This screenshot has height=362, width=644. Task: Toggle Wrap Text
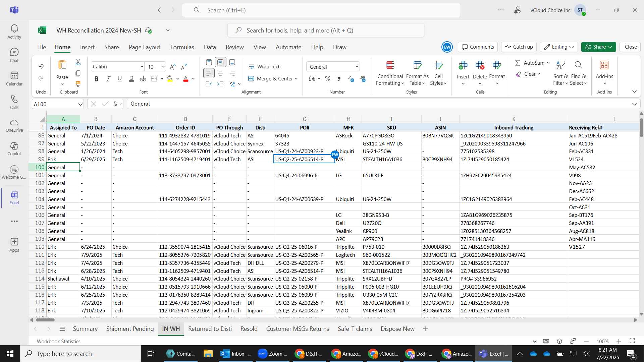264,67
